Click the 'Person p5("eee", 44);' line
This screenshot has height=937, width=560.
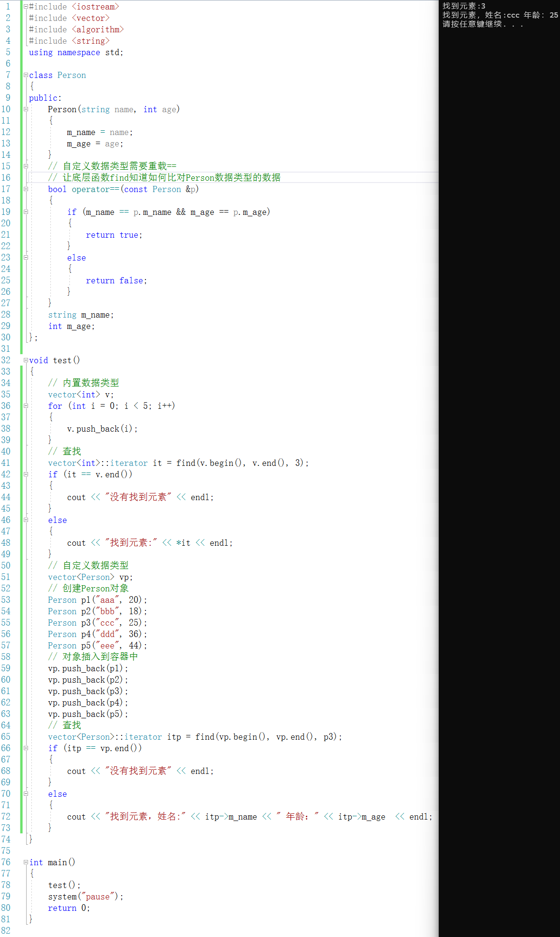pos(97,646)
